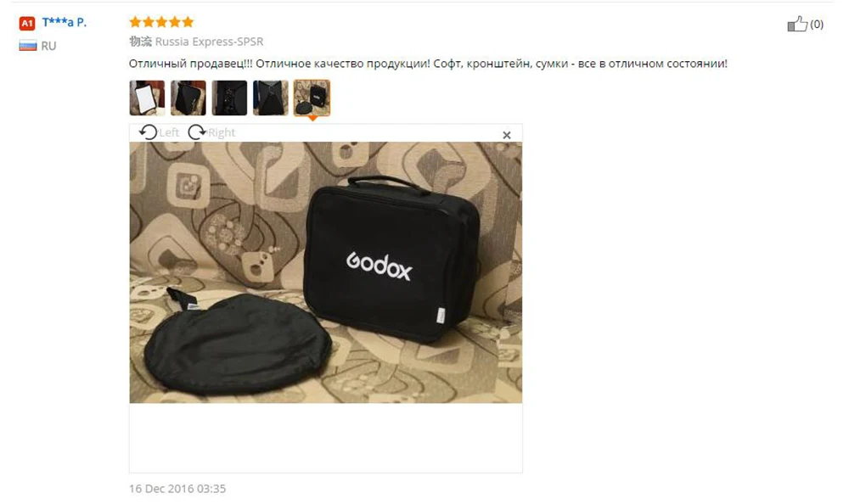Click the enlarged Godox bag photo
This screenshot has width=849, height=504.
coord(326,272)
